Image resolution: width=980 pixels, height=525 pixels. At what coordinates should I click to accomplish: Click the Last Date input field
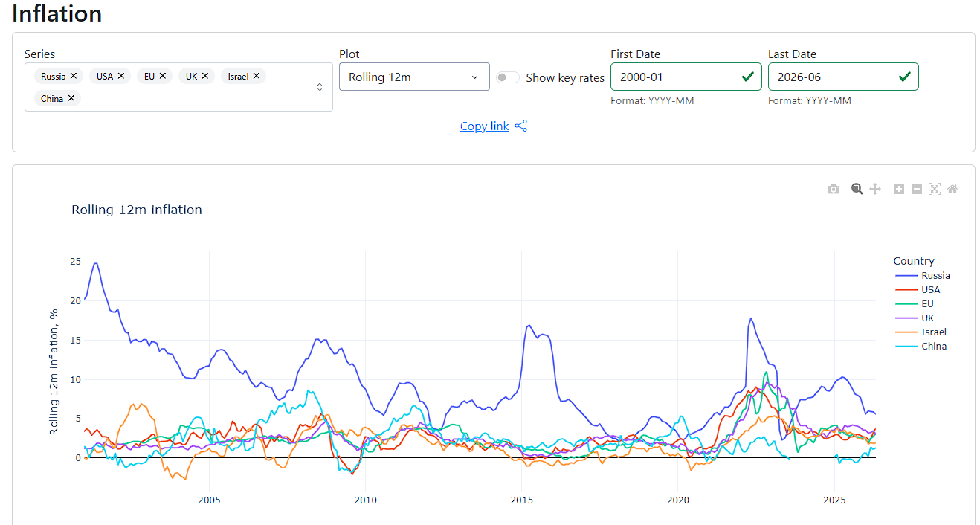843,77
